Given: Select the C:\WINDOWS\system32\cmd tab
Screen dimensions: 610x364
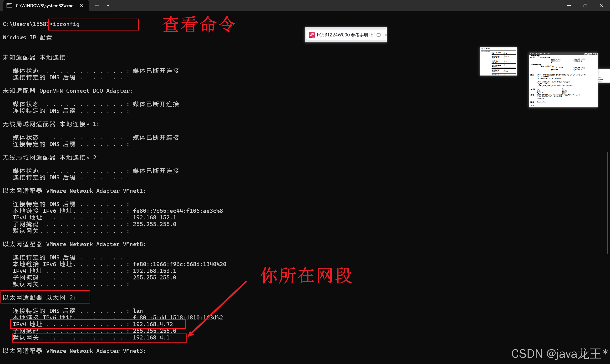Looking at the screenshot, I should pos(45,5).
